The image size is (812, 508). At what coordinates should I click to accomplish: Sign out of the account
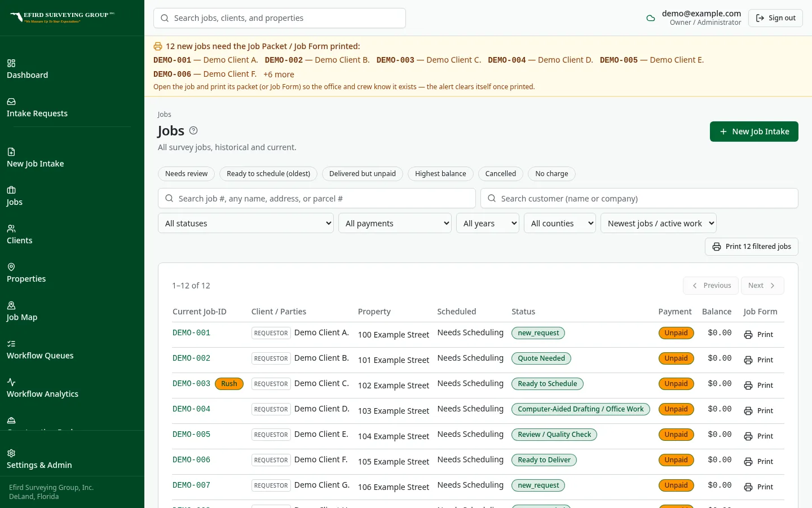(x=775, y=18)
